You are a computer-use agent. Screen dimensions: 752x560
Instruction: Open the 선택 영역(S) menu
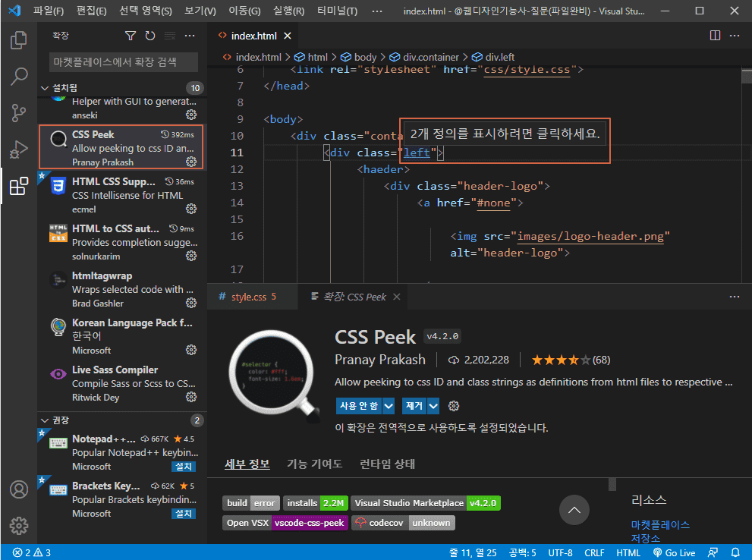coord(146,11)
